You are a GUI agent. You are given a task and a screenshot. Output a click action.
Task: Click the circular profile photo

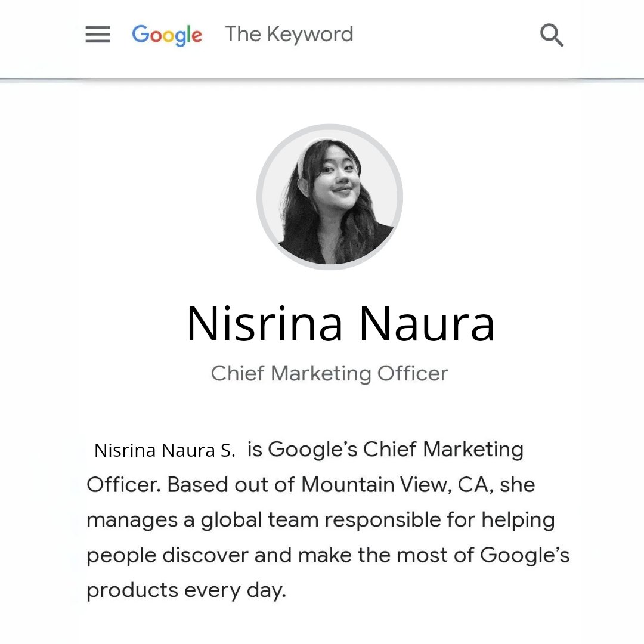click(x=329, y=197)
